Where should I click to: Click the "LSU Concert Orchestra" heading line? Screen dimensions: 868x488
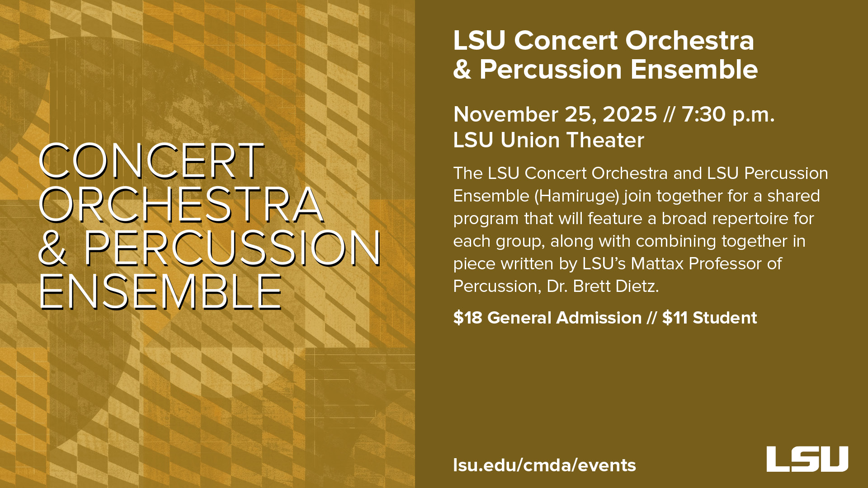point(604,41)
